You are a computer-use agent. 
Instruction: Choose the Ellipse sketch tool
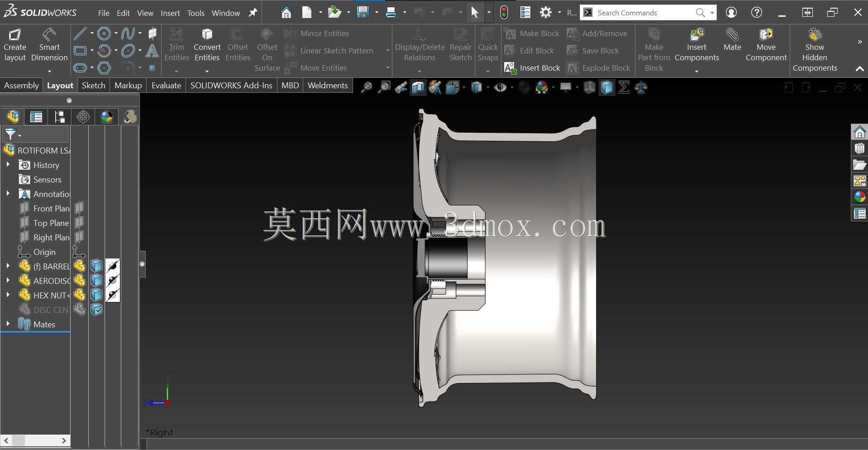pos(128,50)
